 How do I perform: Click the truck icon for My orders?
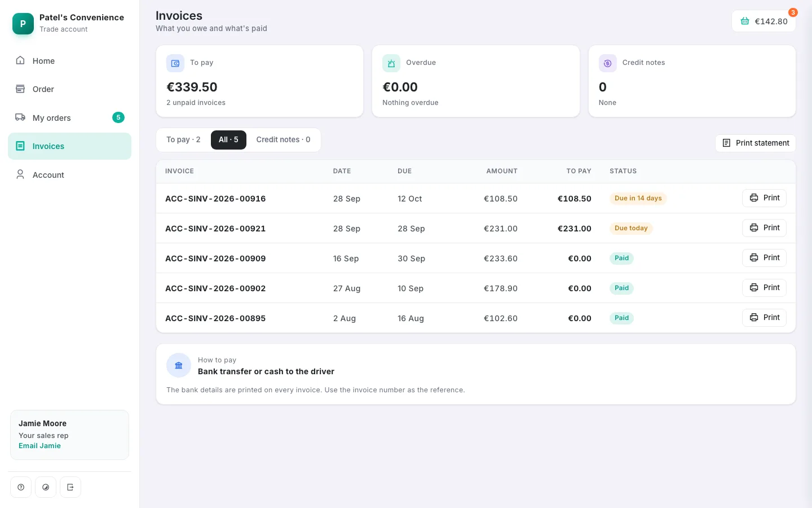pyautogui.click(x=20, y=117)
